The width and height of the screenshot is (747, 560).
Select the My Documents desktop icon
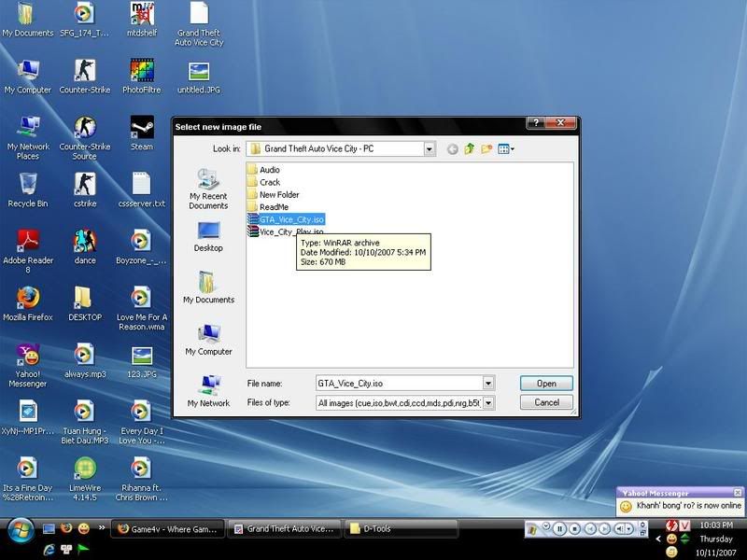tap(28, 20)
